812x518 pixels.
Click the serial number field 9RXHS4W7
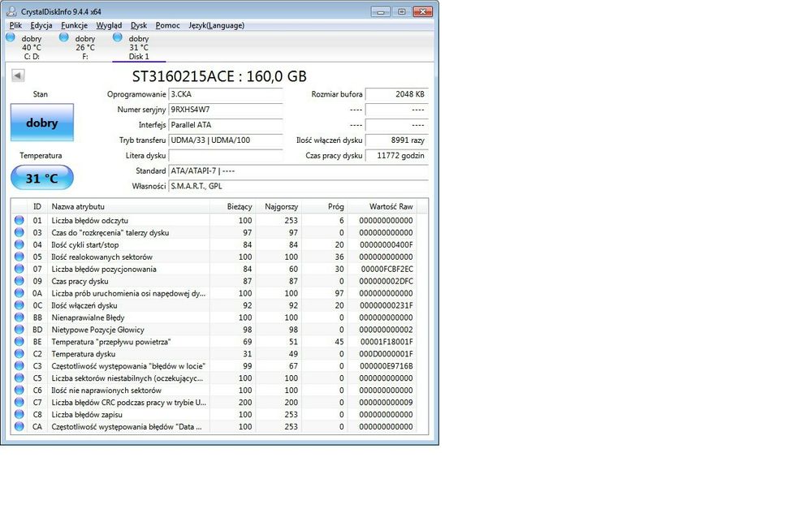pyautogui.click(x=226, y=110)
